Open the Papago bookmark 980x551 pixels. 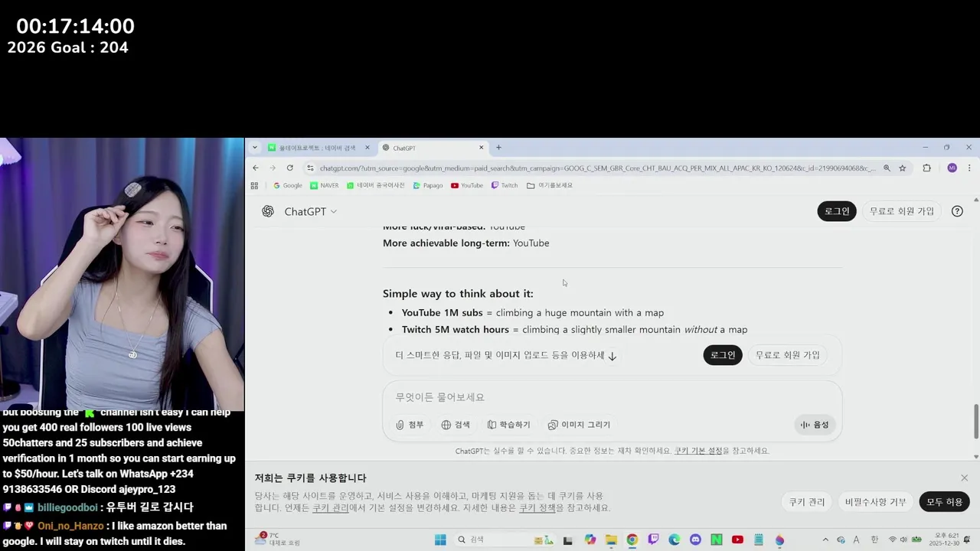428,185
